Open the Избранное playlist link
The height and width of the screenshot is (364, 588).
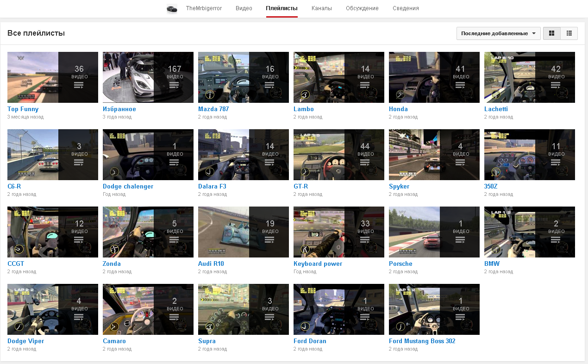click(x=119, y=109)
